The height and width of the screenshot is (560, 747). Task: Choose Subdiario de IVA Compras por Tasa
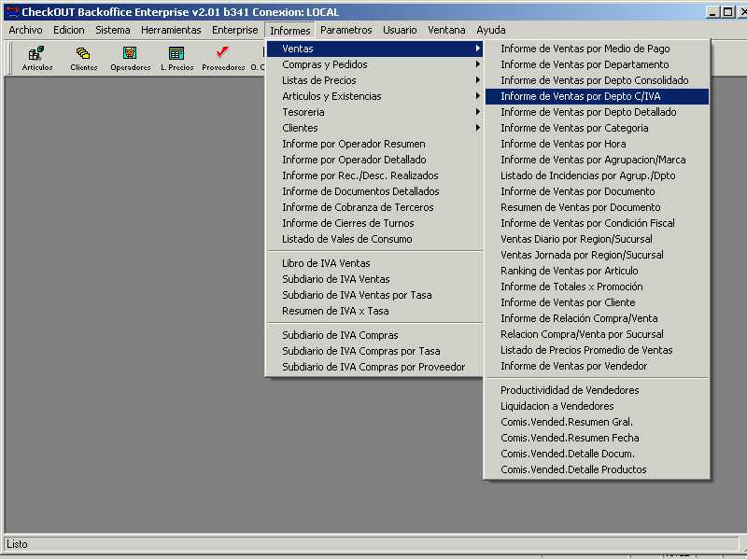[374, 351]
